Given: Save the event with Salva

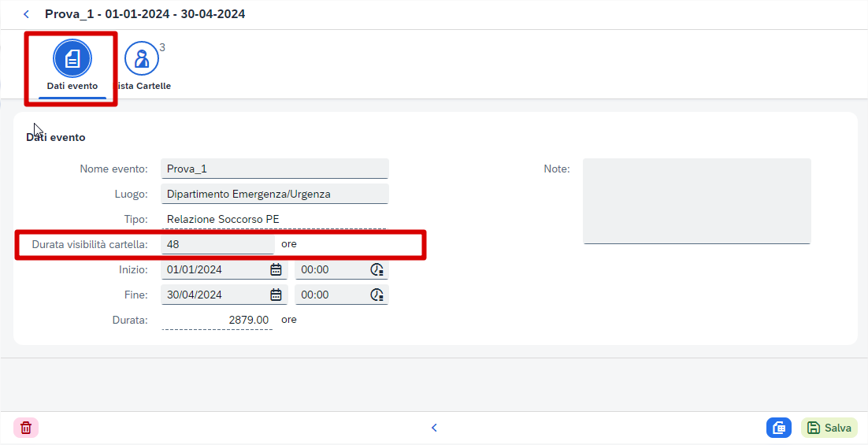Looking at the screenshot, I should [829, 428].
